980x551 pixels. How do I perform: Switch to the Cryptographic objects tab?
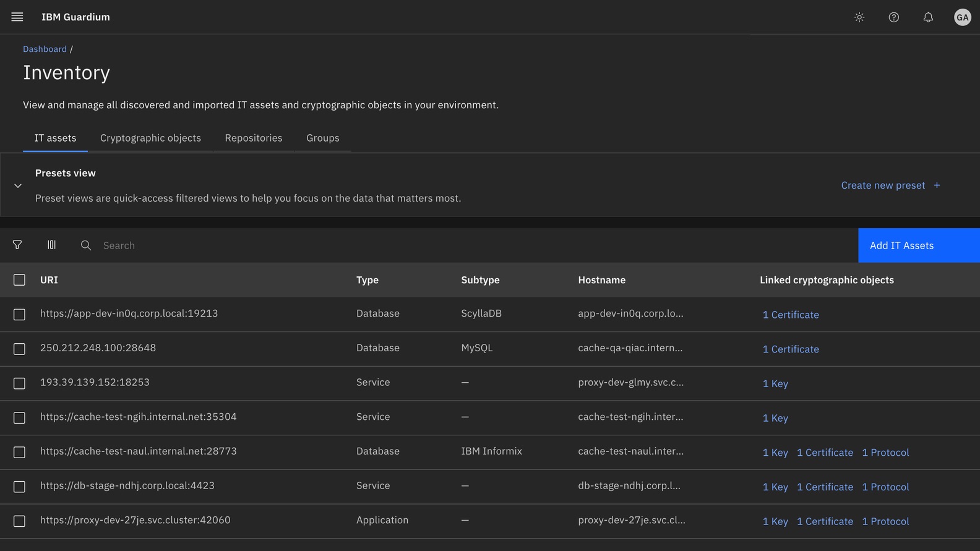(150, 138)
